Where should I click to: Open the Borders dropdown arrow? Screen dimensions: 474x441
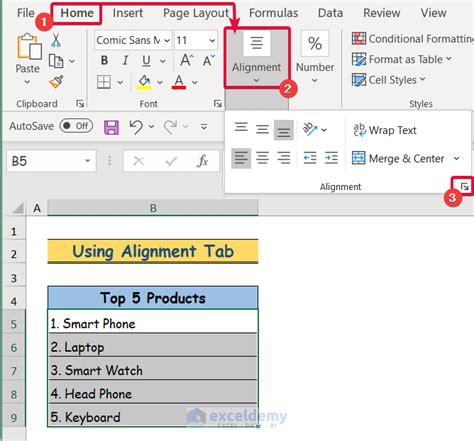tap(120, 82)
